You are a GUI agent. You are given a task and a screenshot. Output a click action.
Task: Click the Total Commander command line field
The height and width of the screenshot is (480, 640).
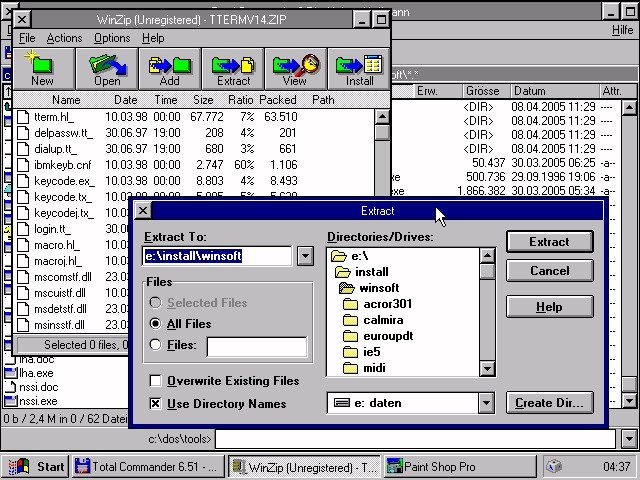click(x=415, y=439)
